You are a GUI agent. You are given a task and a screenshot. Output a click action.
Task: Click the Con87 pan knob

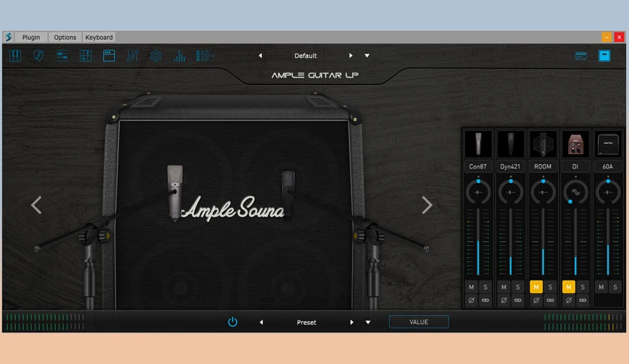coord(479,192)
